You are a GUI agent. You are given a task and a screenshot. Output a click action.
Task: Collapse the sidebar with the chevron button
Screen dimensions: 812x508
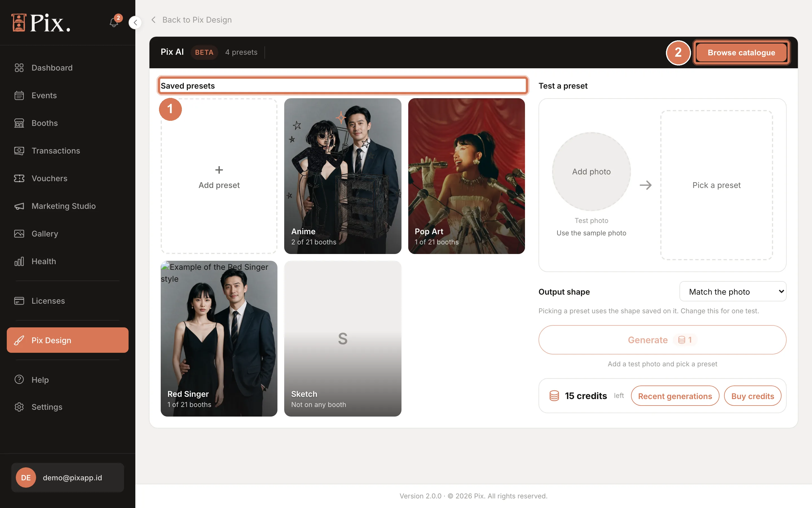pos(135,23)
